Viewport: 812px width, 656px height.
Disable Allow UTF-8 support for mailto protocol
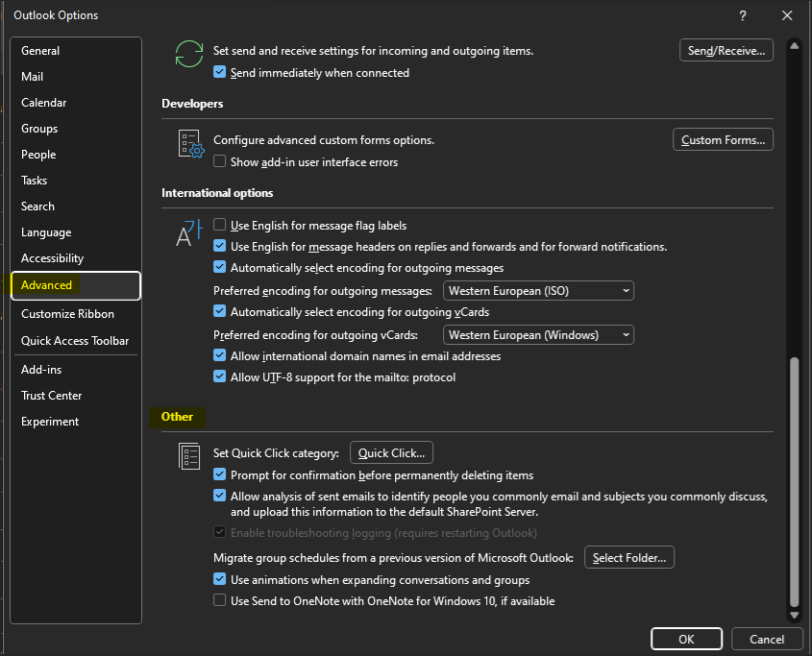pos(220,376)
